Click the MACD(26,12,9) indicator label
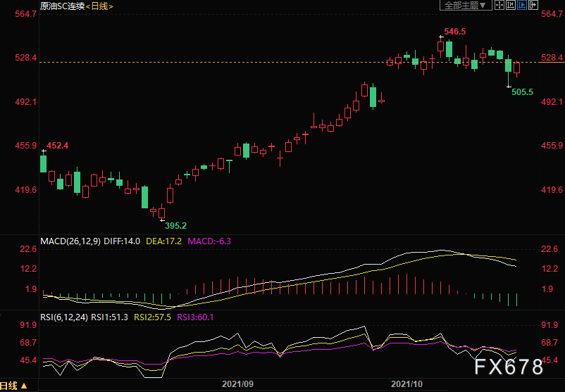Viewport: 565px width, 392px height. coord(70,241)
